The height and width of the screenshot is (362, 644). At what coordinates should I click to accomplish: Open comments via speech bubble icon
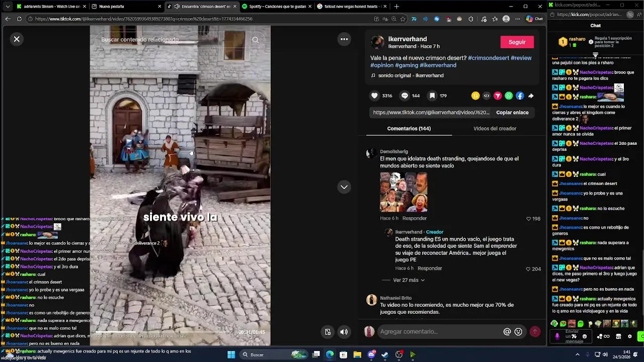coord(405,96)
